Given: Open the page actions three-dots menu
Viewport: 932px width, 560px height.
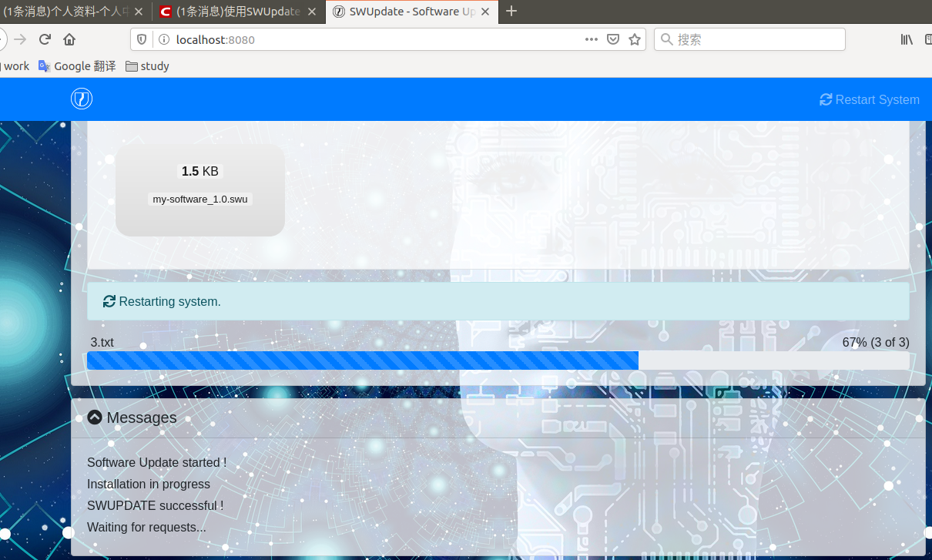Looking at the screenshot, I should click(592, 39).
